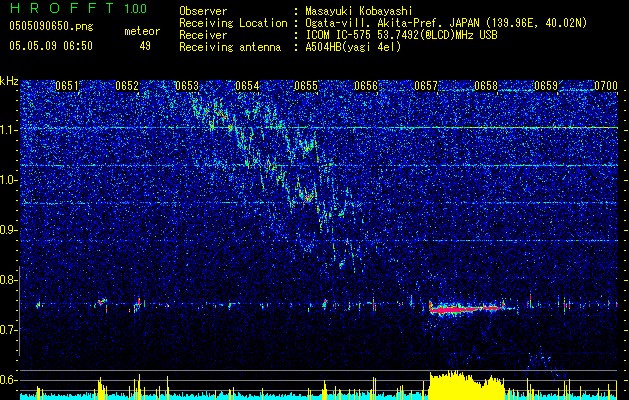Click the long red meteor echo near 0657
629x400 pixels.
click(x=465, y=309)
